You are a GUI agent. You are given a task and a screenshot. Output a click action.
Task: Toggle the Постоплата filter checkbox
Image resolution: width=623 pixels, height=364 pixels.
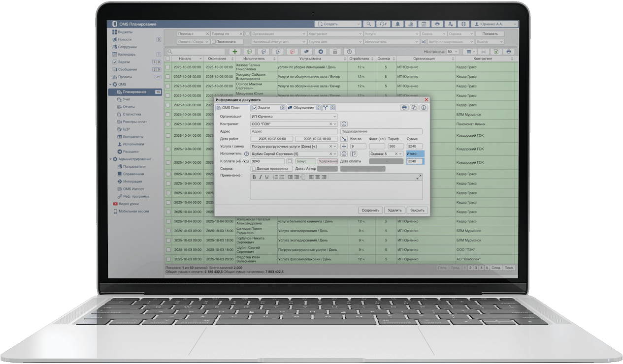[214, 42]
